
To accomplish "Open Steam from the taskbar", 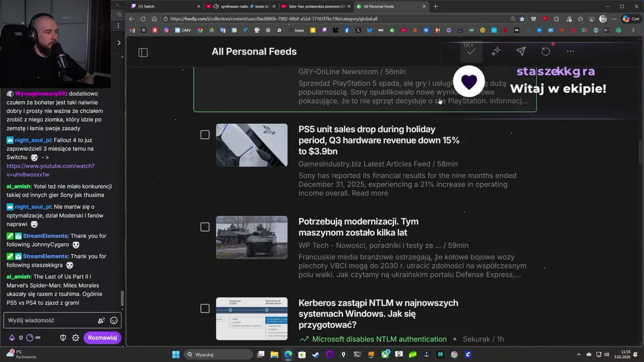I will [315, 354].
